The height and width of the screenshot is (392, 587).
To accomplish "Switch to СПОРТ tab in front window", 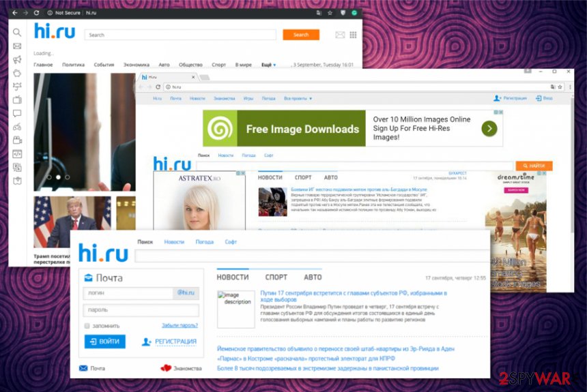I will click(x=276, y=277).
